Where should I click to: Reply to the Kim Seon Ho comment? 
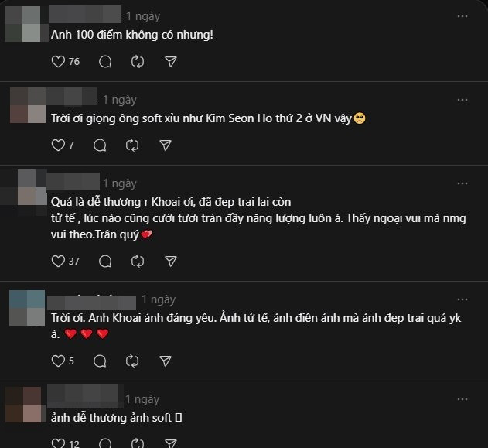[100, 145]
